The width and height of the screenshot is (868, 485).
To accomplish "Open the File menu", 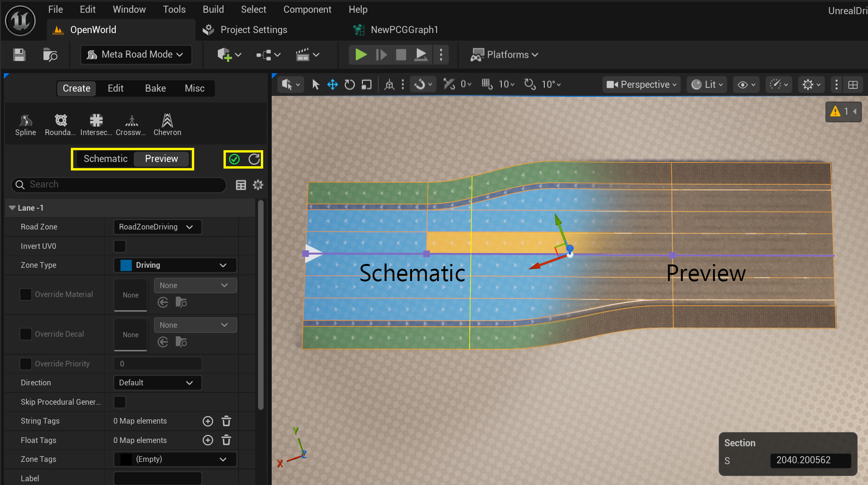I will click(x=55, y=9).
